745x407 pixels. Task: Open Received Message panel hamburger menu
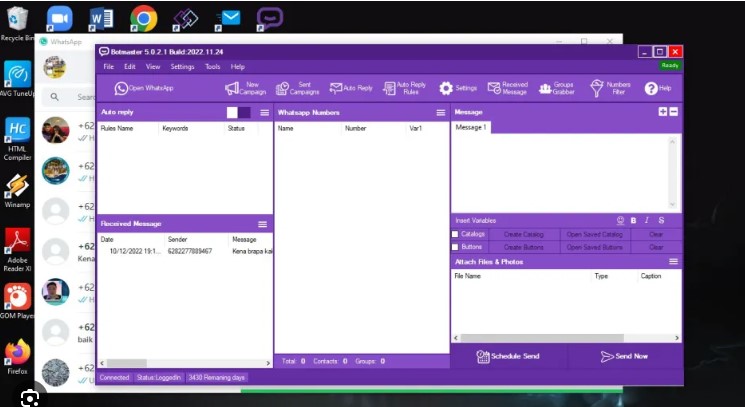tap(262, 224)
